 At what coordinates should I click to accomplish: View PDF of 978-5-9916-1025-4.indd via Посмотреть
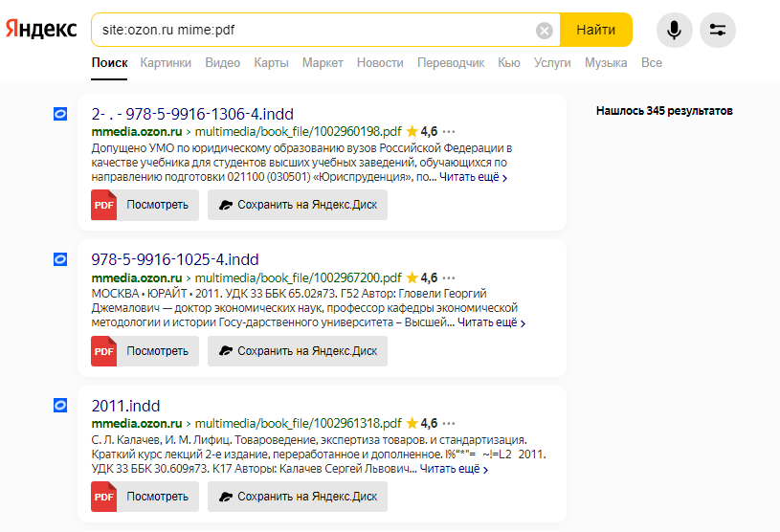(157, 351)
